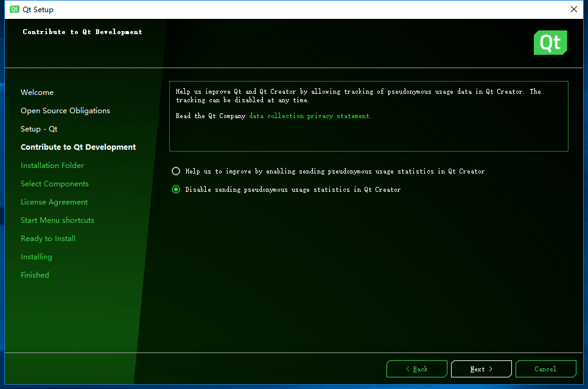Select the Finished step in sidebar
Viewport: 588px width, 389px height.
35,275
